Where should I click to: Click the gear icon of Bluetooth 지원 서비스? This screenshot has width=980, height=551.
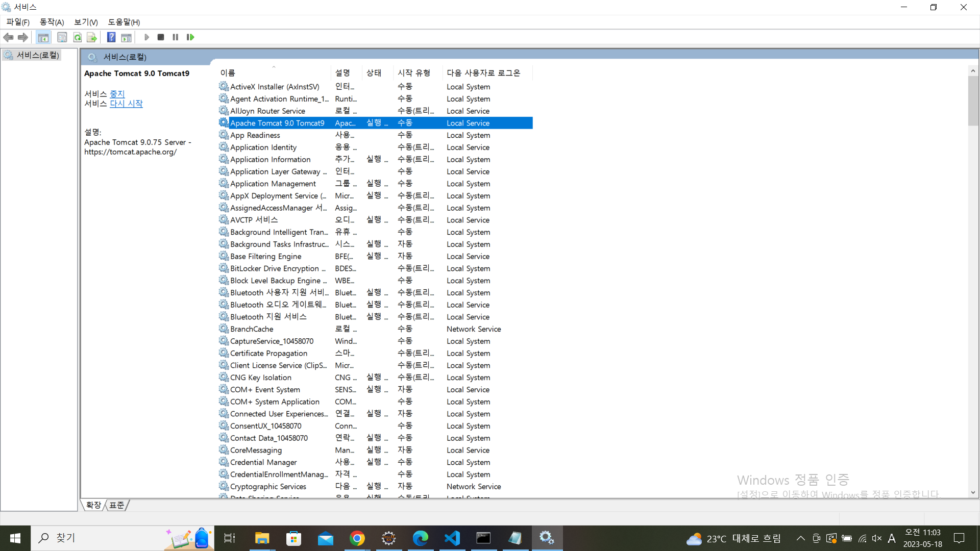coord(224,316)
